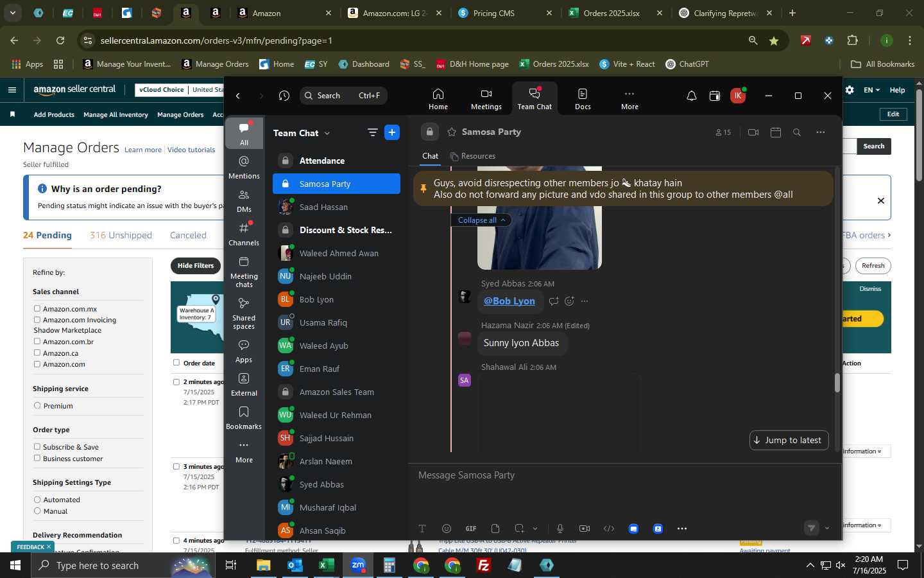
Task: Open Zoom notifications bell
Action: (692, 96)
